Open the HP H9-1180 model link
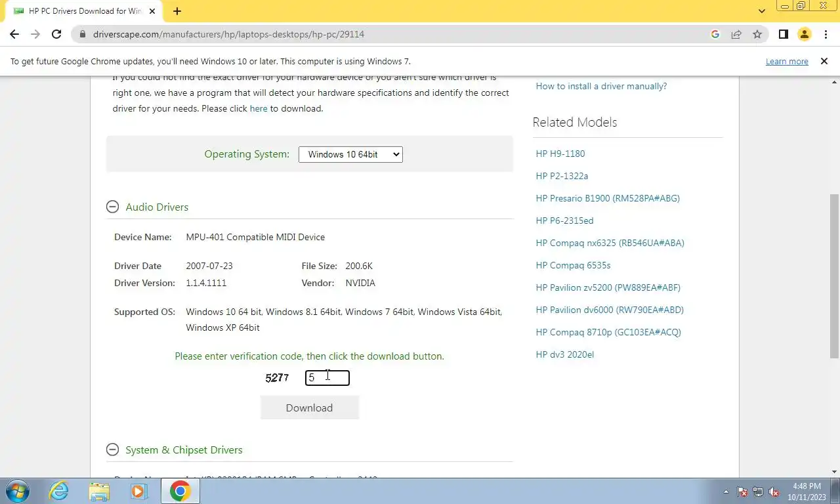This screenshot has height=504, width=840. [x=560, y=154]
